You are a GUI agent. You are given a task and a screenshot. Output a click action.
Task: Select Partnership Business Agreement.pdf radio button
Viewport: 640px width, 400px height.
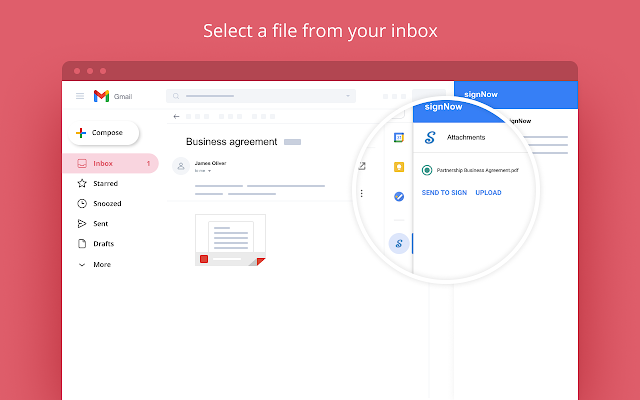[x=427, y=170]
